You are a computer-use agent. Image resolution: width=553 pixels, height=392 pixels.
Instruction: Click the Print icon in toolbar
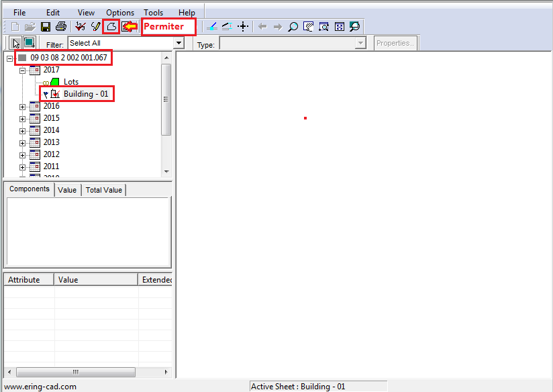tap(61, 27)
